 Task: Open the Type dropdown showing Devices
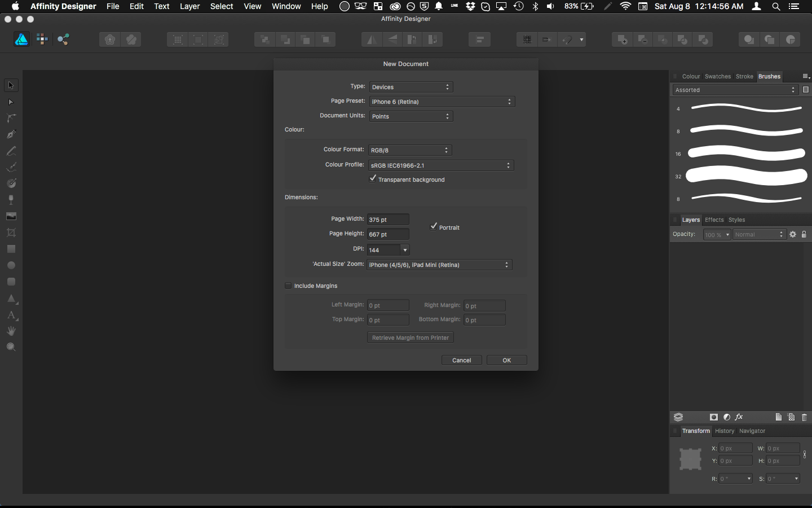click(411, 87)
